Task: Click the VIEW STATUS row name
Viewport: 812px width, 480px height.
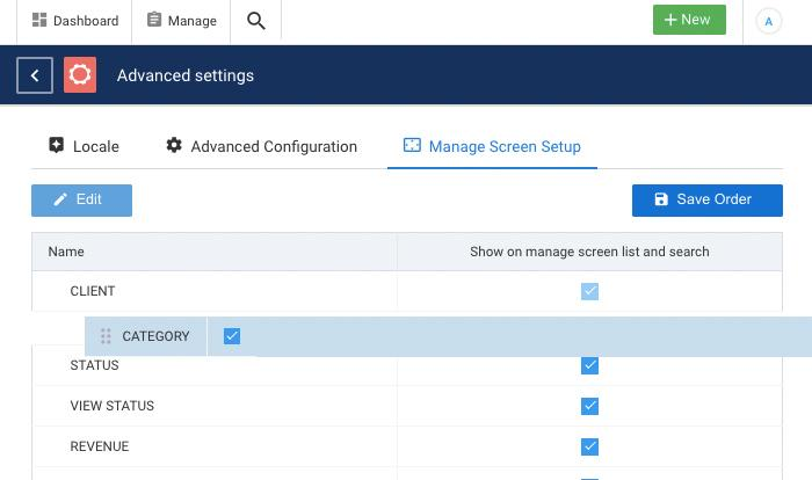Action: pos(112,405)
